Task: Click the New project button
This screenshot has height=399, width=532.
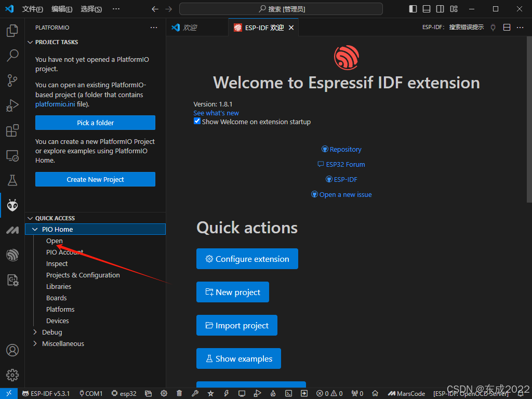Action: [232, 292]
